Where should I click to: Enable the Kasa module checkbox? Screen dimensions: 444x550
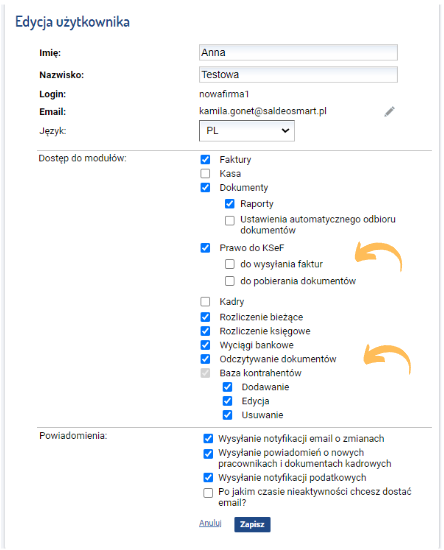[x=205, y=174]
